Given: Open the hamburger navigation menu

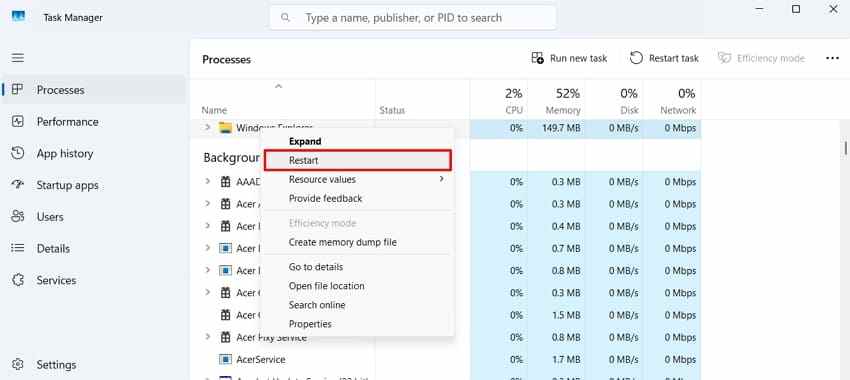Looking at the screenshot, I should coord(18,57).
